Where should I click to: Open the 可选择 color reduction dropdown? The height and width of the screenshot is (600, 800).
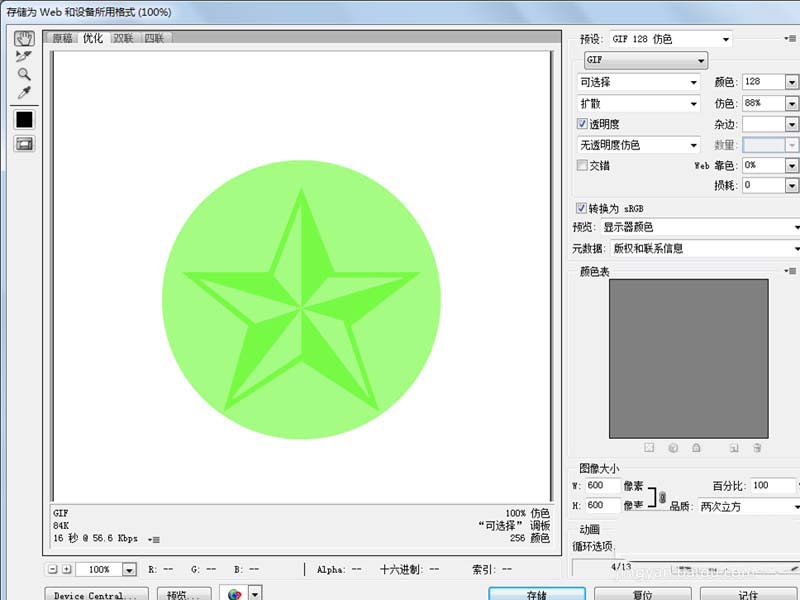tap(638, 82)
